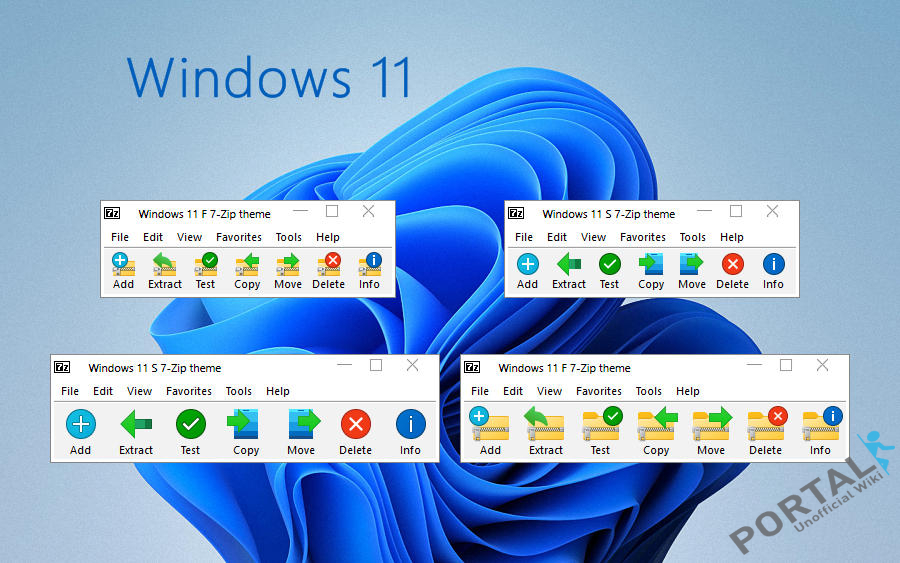
Task: Click Add in small-icon F theme window
Action: pos(123,271)
